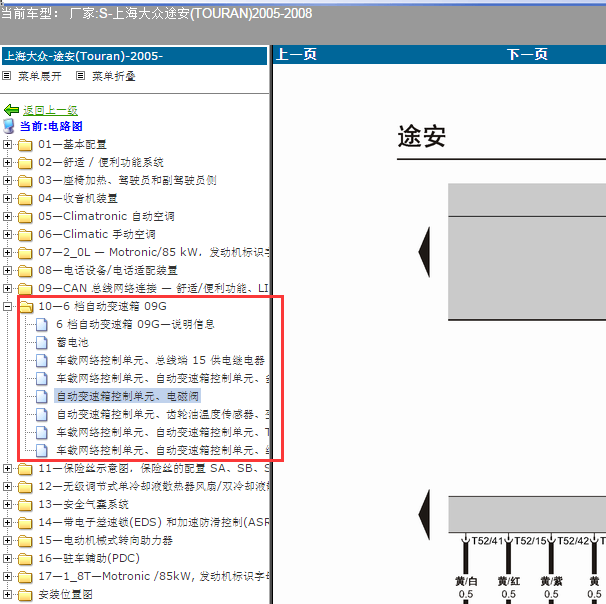This screenshot has width=606, height=604.
Task: Click the 当前:电路图 computer icon
Action: click(9, 126)
